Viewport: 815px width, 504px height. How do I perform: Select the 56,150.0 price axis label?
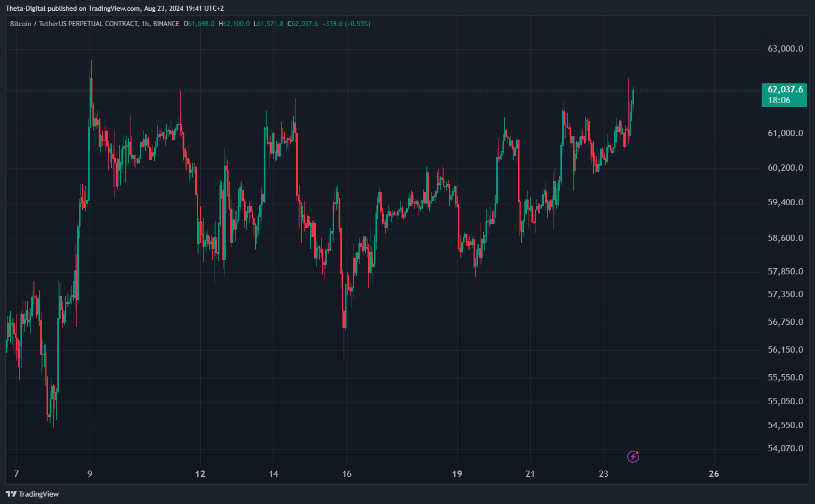point(786,350)
